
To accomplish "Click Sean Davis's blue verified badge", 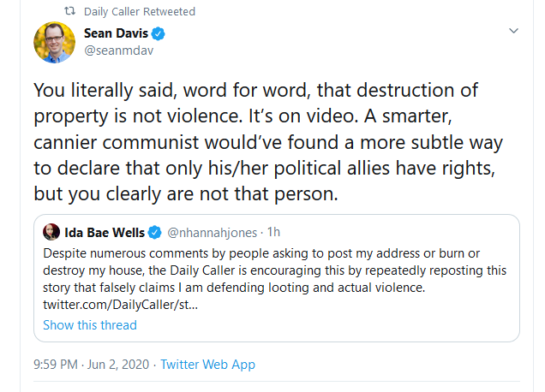I will click(159, 34).
